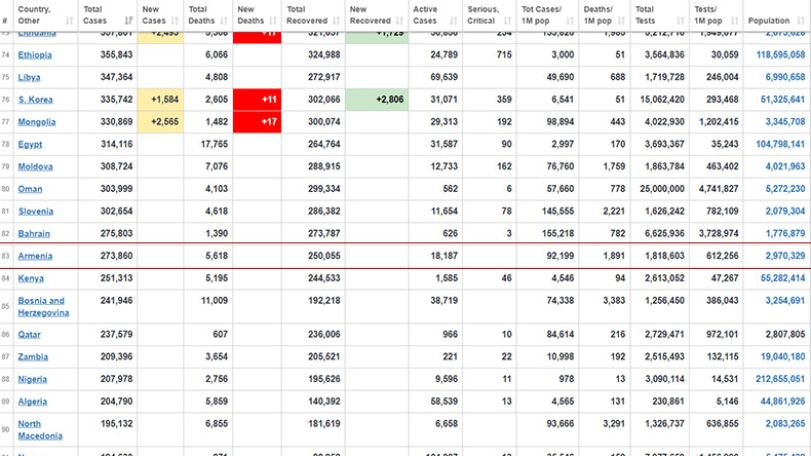Click sort icon on Serious, Critical header

(507, 21)
